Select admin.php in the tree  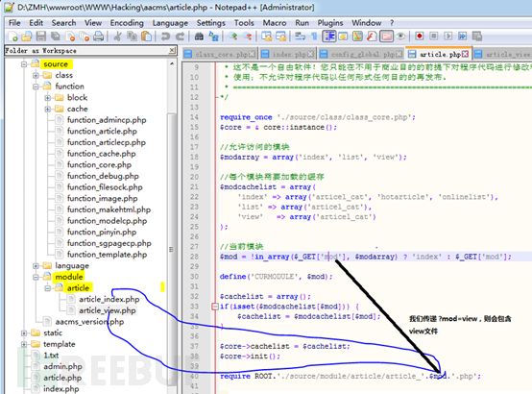coord(62,366)
